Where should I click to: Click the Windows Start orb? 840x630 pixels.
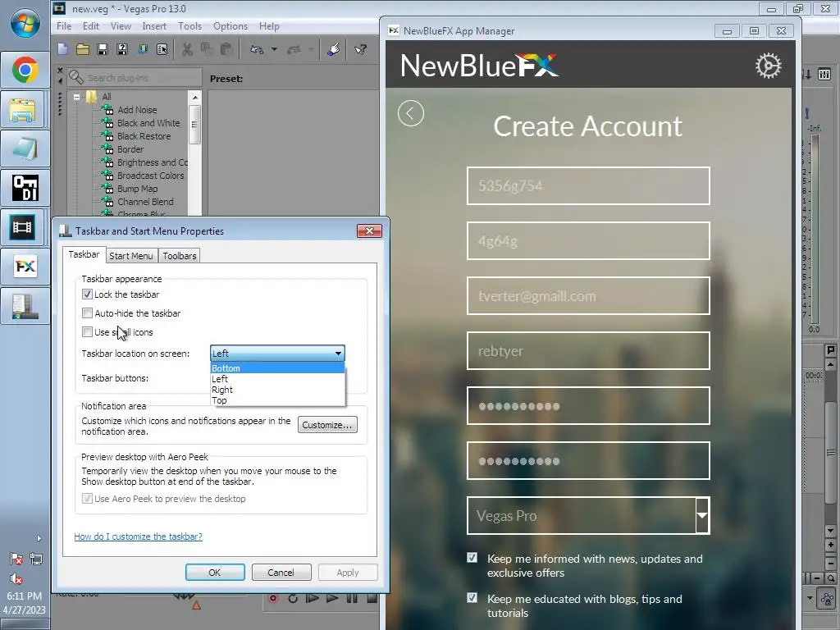click(25, 23)
